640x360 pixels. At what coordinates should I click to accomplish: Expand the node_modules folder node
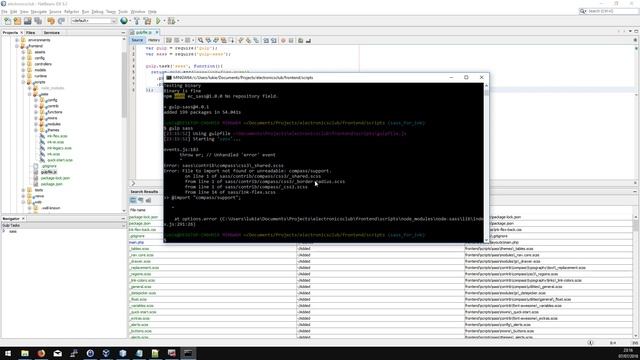click(x=29, y=88)
